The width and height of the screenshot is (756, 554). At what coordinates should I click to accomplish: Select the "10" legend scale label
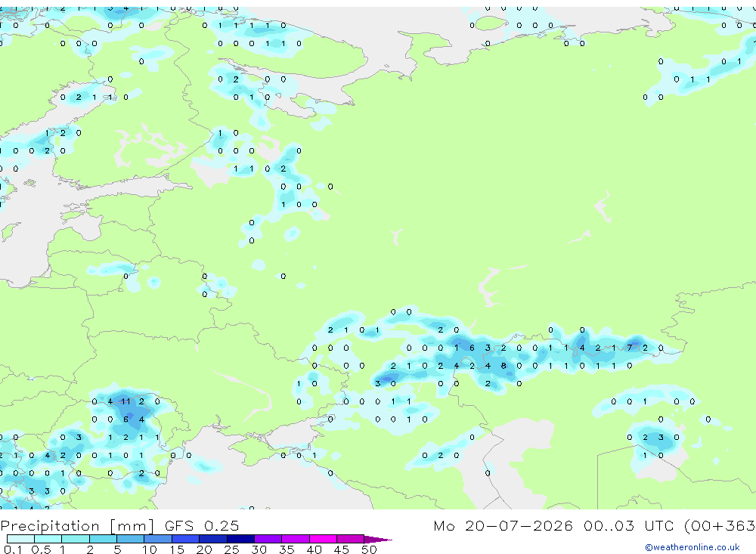click(149, 549)
